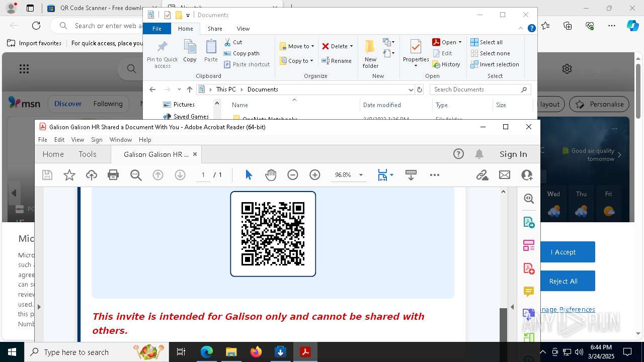
Task: Click Rename in Explorer ribbon
Action: tap(337, 61)
